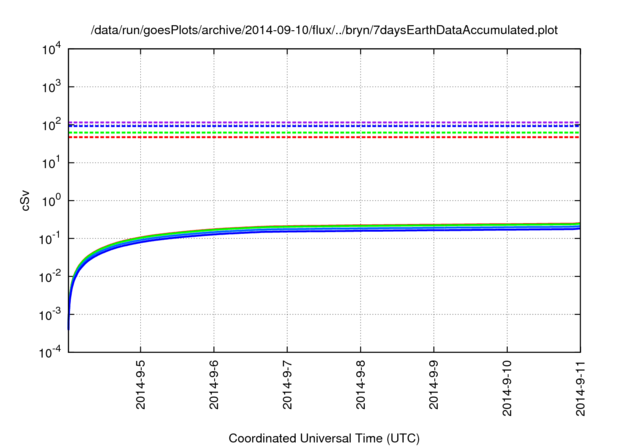This screenshot has width=640, height=448.
Task: Click the red dashed threshold line
Action: pos(324,138)
